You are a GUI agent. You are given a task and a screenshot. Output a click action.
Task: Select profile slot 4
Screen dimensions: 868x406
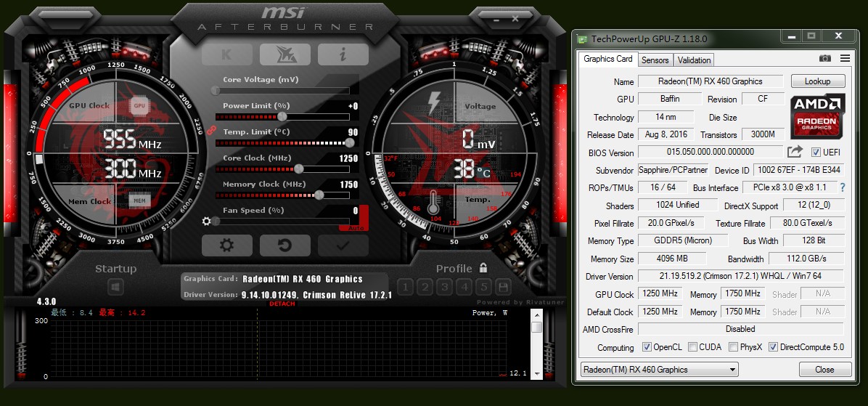pyautogui.click(x=464, y=287)
